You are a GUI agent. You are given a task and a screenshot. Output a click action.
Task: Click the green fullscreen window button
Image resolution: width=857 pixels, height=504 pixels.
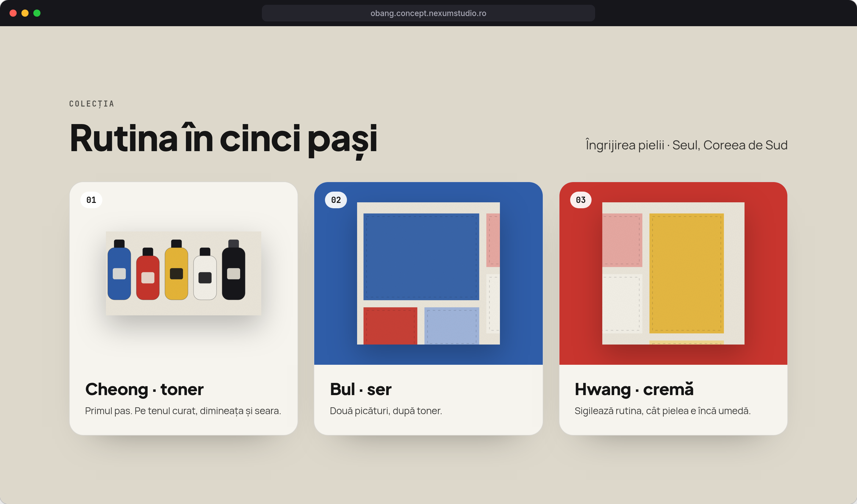[37, 13]
